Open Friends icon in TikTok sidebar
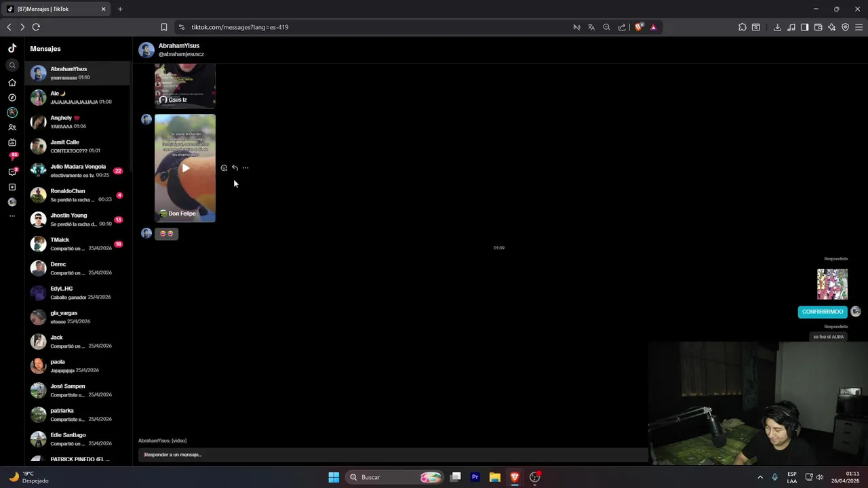 point(12,127)
